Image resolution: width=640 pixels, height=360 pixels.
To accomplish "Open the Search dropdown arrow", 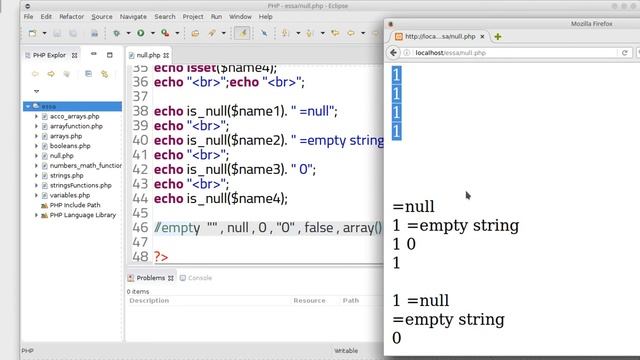I will coord(223,33).
